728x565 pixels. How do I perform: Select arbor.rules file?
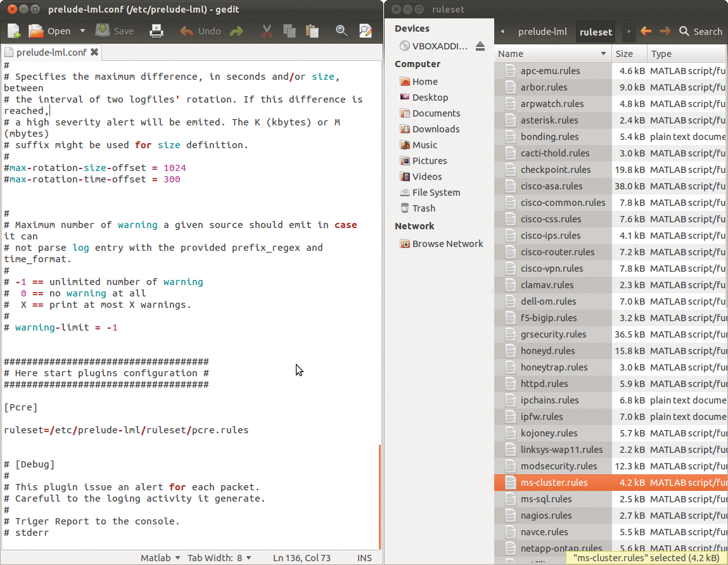click(611, 87)
